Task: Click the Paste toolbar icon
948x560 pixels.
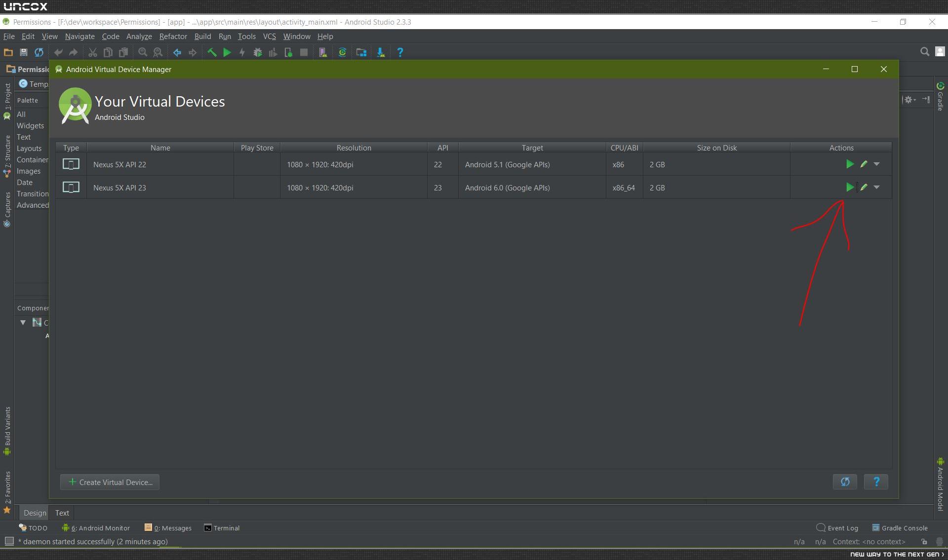Action: pos(123,52)
